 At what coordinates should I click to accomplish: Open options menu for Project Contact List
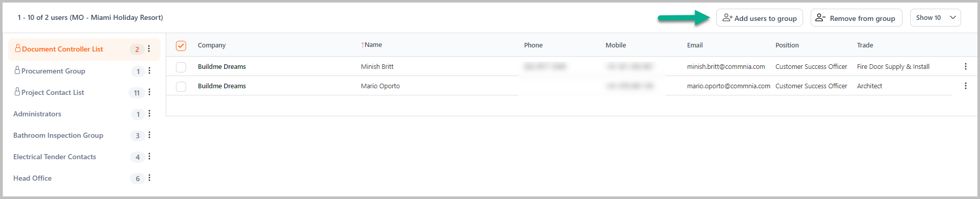click(149, 92)
